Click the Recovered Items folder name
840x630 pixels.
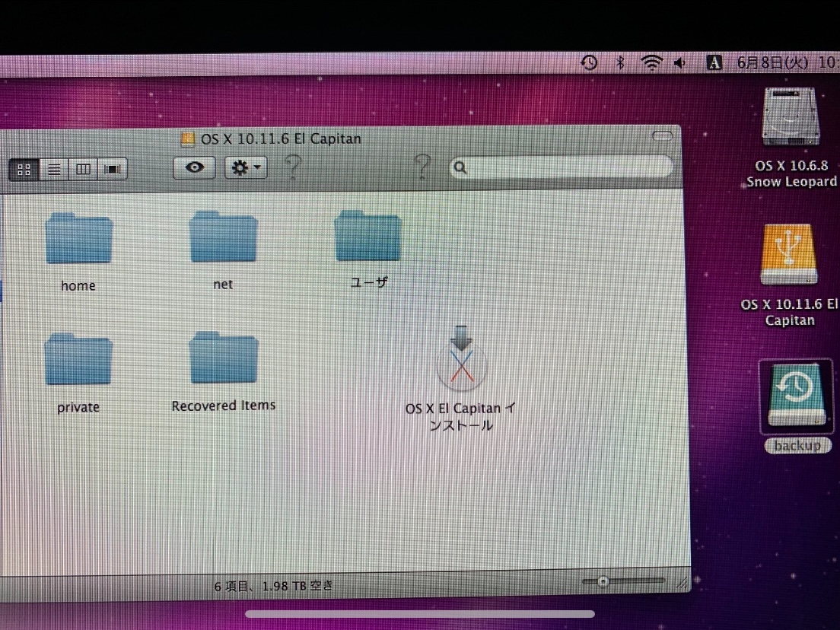224,406
